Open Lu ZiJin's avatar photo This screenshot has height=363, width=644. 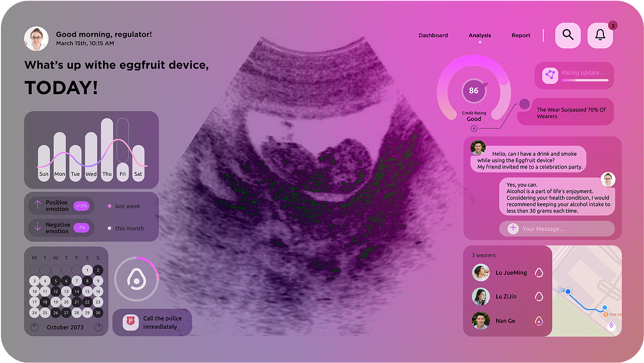click(481, 297)
